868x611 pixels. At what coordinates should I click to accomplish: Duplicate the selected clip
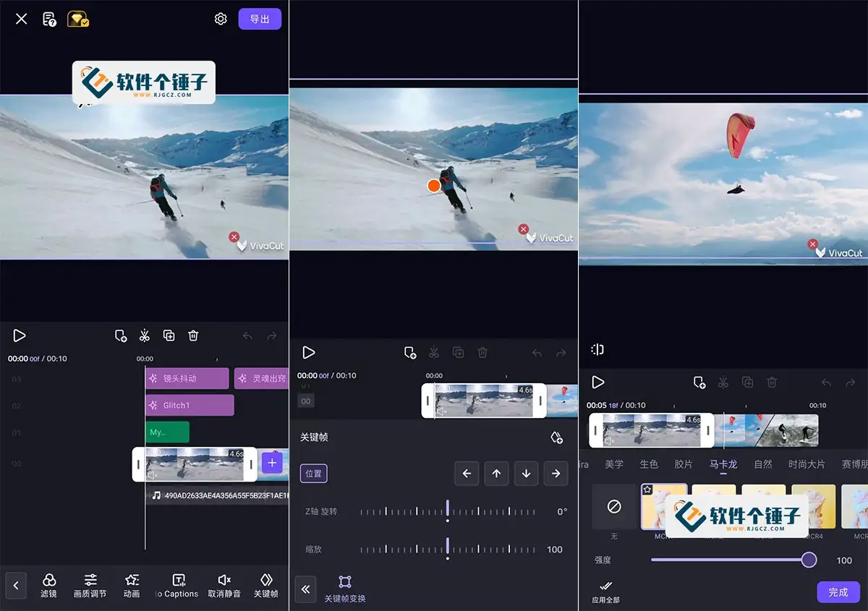click(x=169, y=335)
